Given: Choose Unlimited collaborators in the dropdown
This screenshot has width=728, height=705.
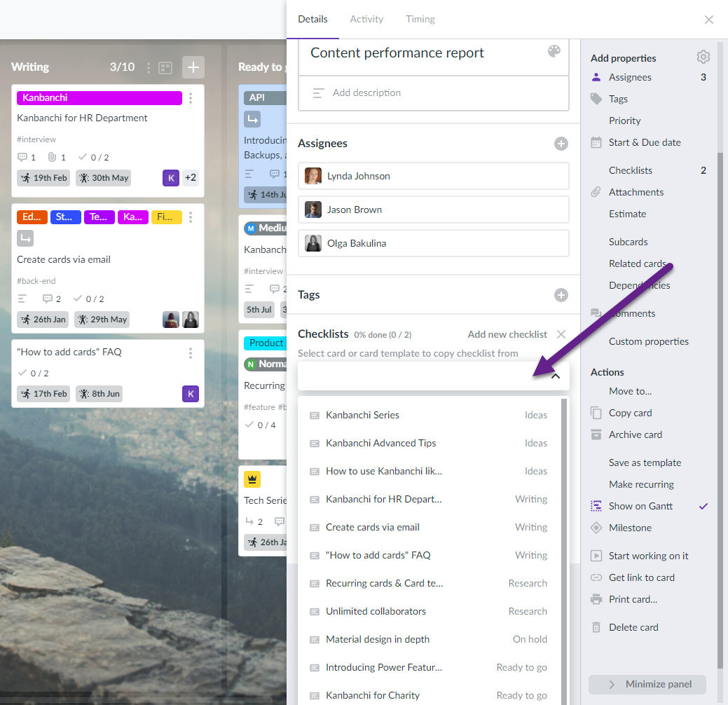Looking at the screenshot, I should click(429, 611).
